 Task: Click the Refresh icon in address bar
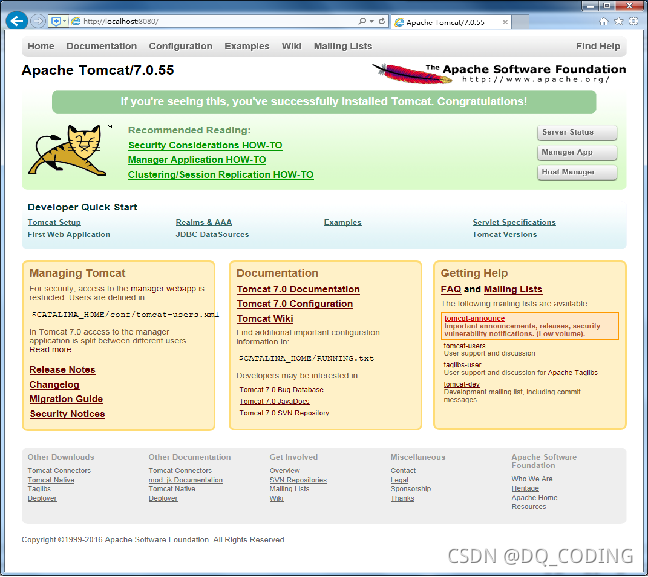point(382,21)
